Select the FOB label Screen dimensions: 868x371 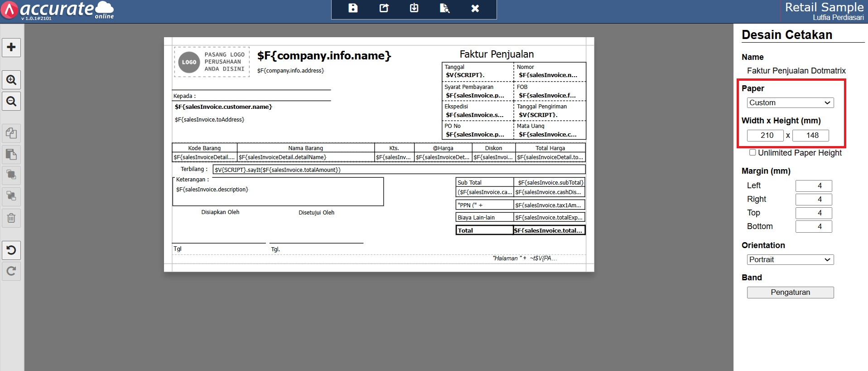(x=522, y=87)
